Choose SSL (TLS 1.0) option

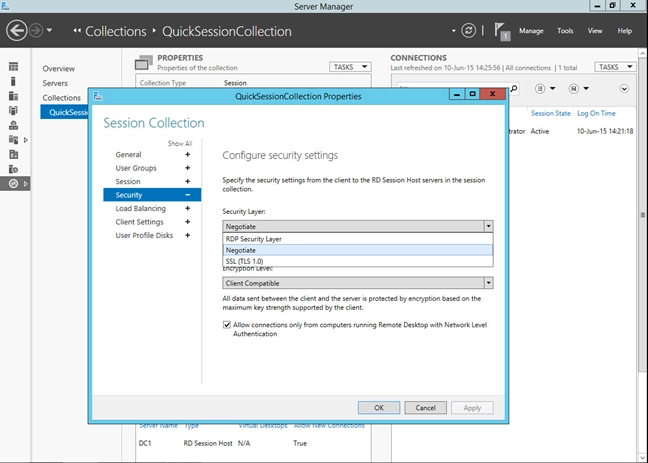coord(358,261)
